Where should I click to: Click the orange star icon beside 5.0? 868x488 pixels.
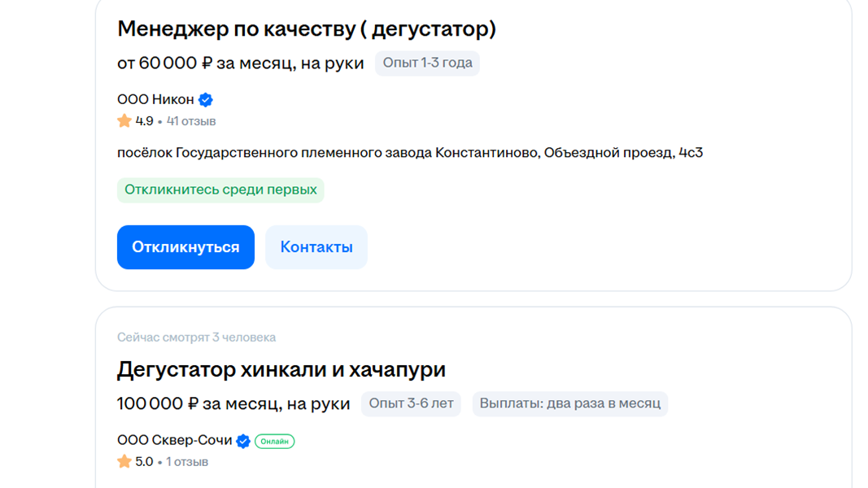click(124, 462)
